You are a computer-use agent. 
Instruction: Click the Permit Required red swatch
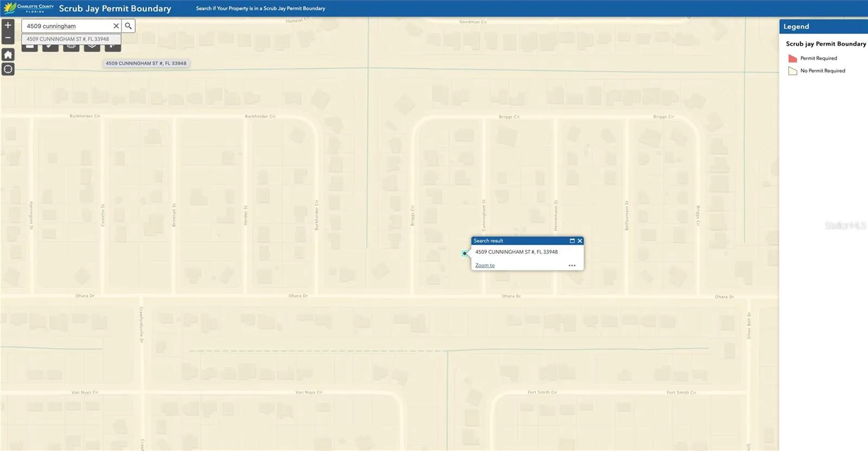coord(793,59)
